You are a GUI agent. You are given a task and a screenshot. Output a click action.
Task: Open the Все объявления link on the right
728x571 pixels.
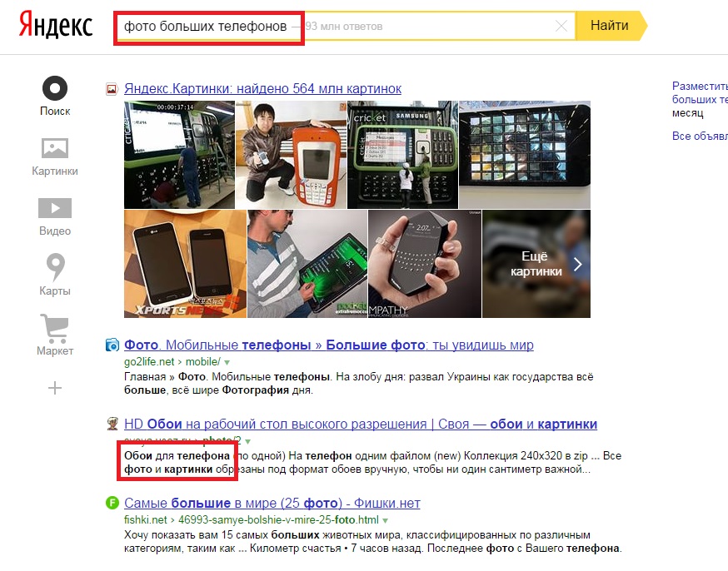(x=700, y=136)
